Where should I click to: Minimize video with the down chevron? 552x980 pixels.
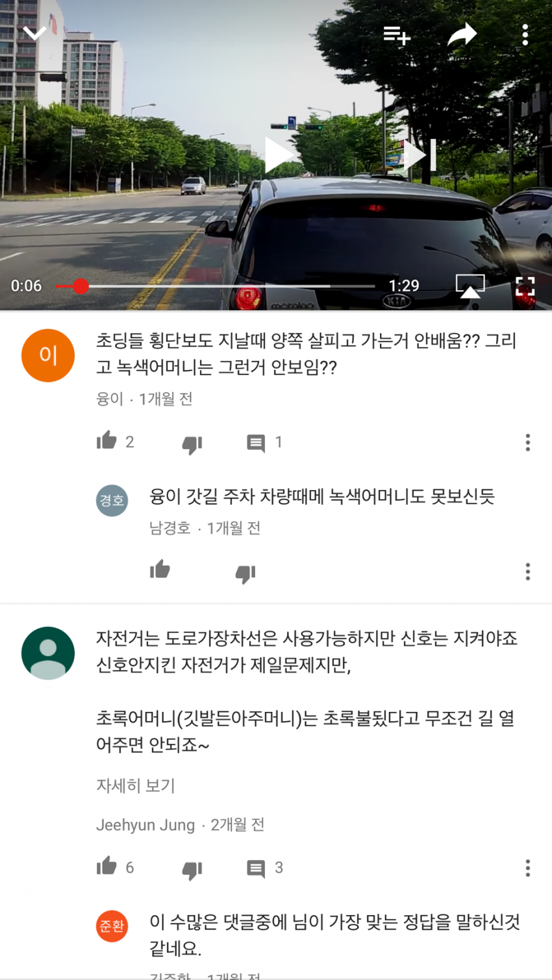pos(34,33)
